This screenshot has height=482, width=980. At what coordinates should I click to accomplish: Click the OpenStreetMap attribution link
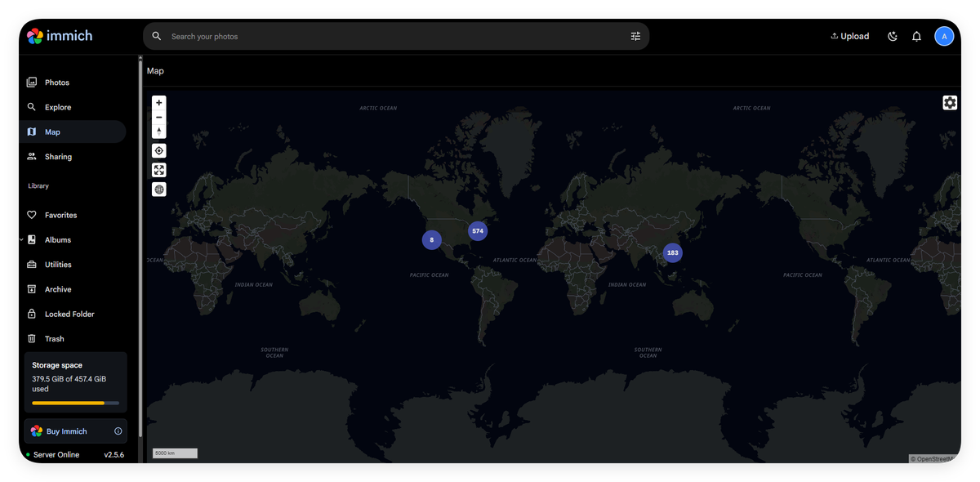tap(936, 459)
